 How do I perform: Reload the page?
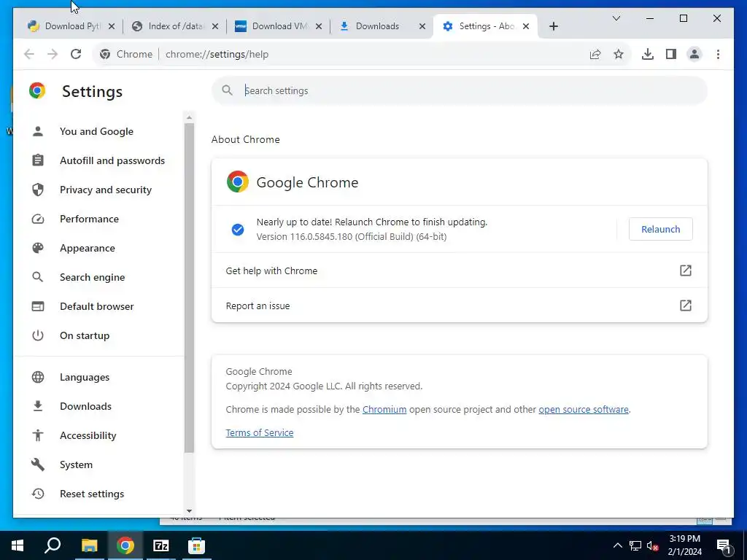coord(76,54)
